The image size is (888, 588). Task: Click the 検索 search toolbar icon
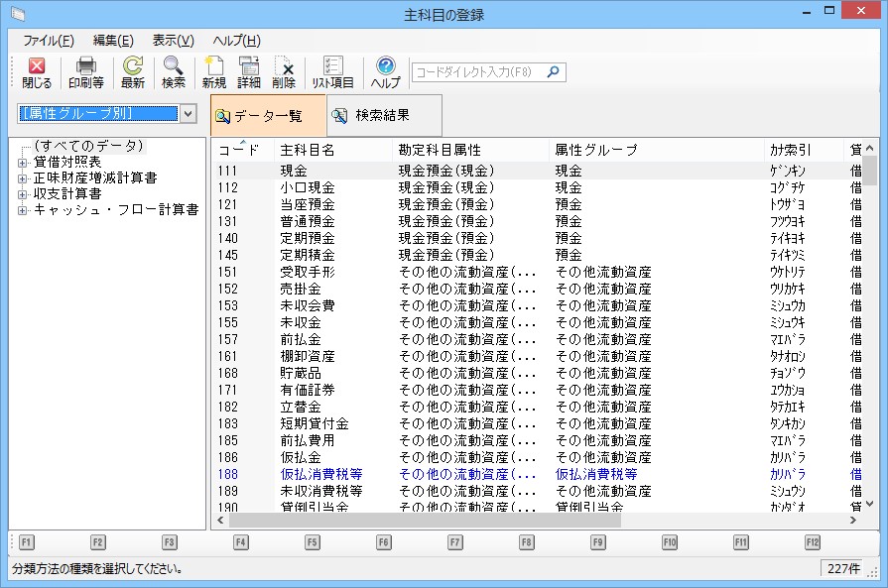[174, 72]
